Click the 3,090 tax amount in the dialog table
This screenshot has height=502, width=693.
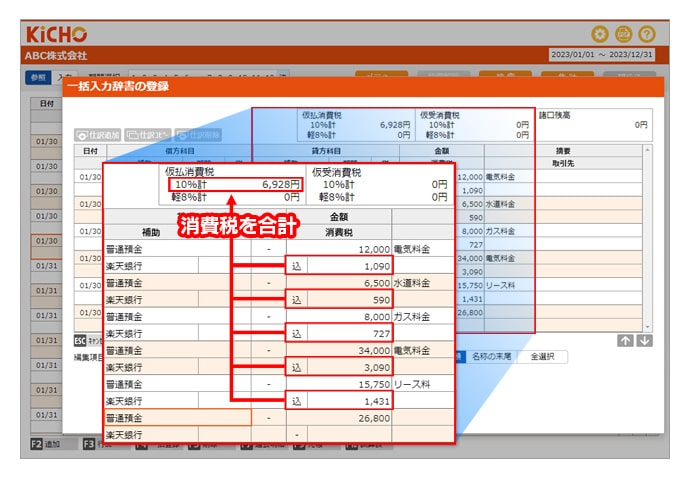(472, 272)
